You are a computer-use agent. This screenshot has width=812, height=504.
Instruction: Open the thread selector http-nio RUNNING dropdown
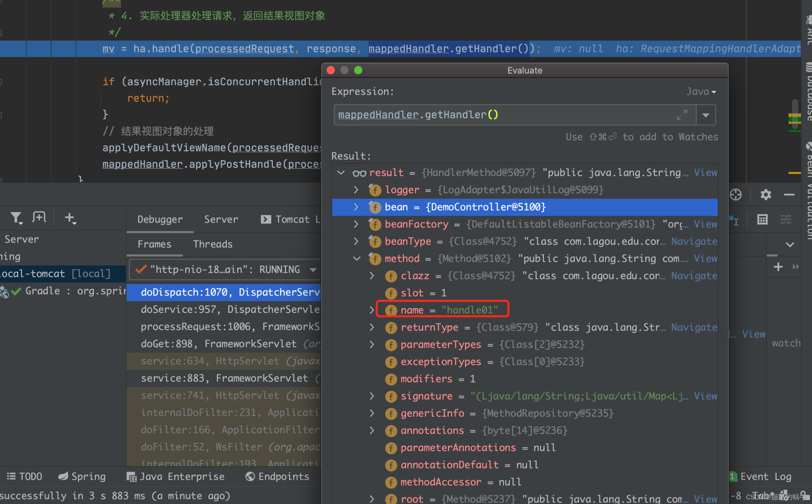click(x=313, y=269)
